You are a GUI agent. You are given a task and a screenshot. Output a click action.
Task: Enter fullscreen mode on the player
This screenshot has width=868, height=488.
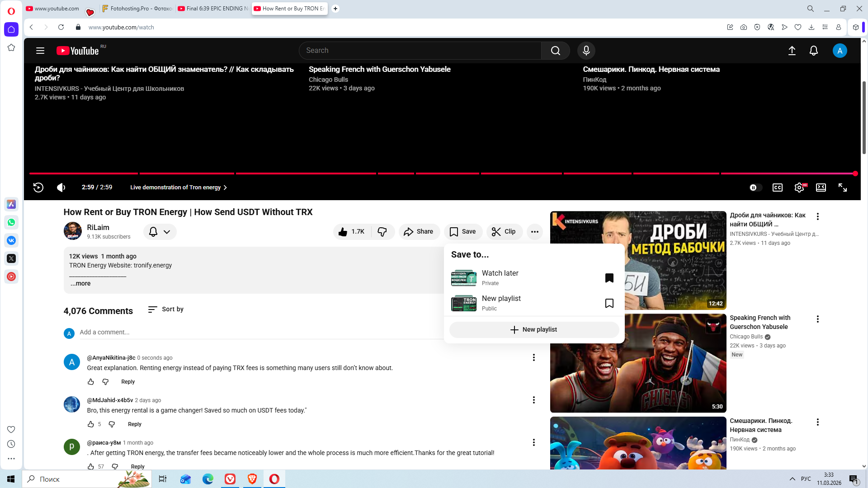[x=843, y=188]
